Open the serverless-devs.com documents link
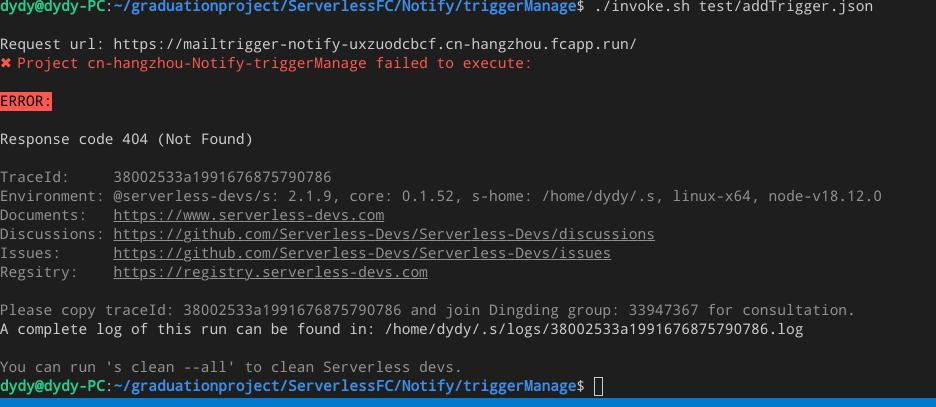Image resolution: width=936 pixels, height=407 pixels. [248, 215]
